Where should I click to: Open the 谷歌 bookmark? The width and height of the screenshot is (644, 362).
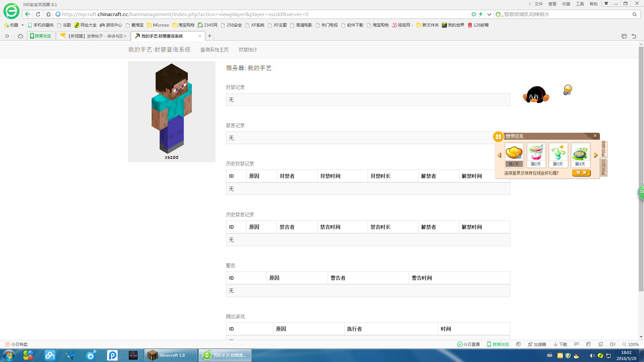click(64, 25)
